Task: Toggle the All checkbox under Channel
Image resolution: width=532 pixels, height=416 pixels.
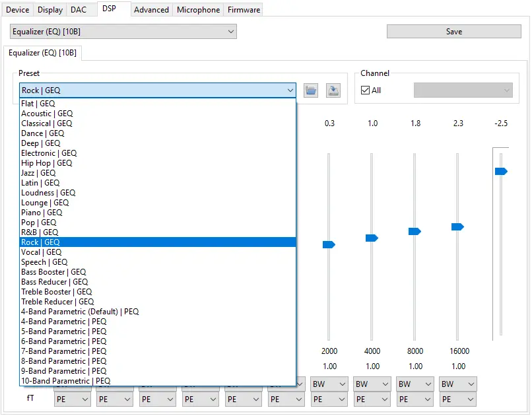Action: tap(365, 89)
